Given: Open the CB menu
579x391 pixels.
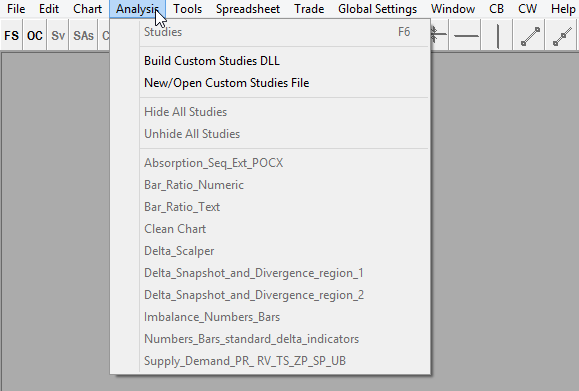Looking at the screenshot, I should coord(496,8).
